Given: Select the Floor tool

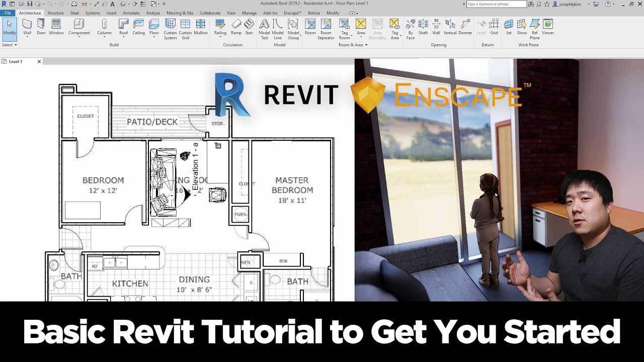Looking at the screenshot, I should coord(154,28).
